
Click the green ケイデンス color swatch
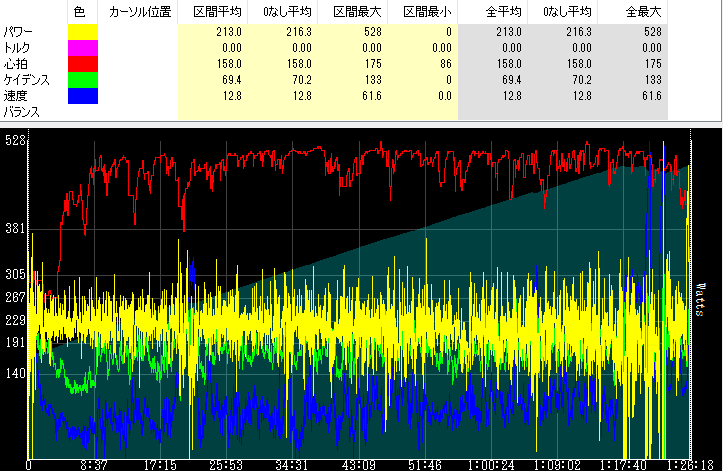(x=83, y=80)
